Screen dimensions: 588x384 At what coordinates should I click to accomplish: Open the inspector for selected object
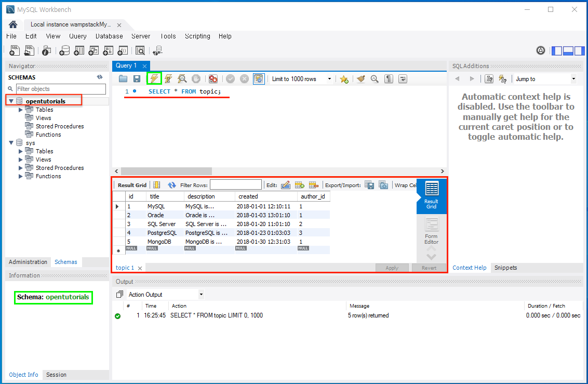(47, 50)
